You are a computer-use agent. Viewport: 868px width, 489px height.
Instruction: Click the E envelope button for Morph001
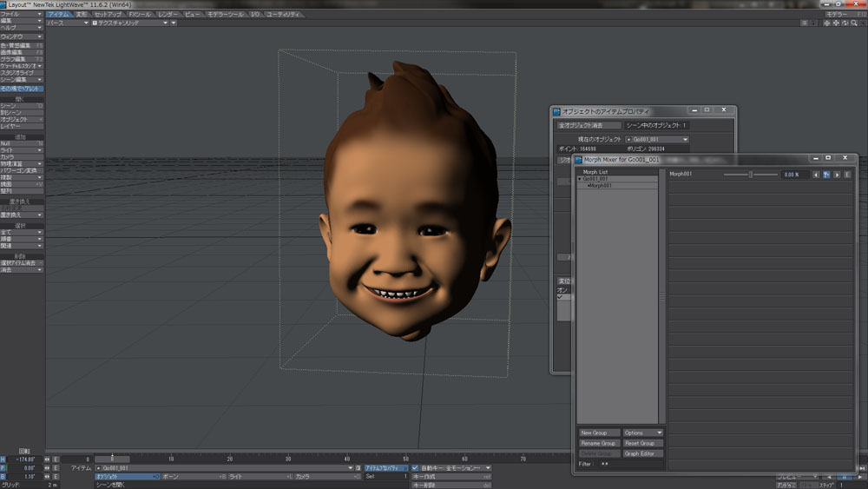847,175
